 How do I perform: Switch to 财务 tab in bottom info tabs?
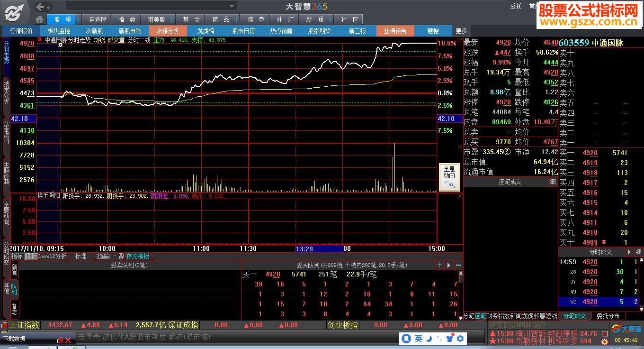[x=492, y=316]
